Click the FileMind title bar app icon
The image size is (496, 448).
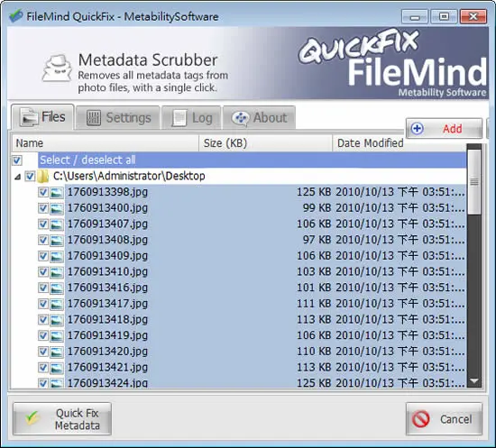pos(15,16)
